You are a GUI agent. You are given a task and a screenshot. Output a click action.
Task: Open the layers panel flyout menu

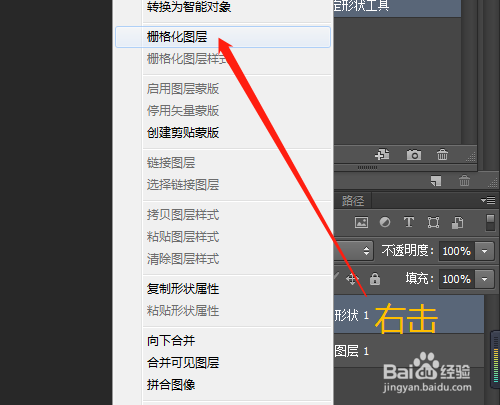(488, 200)
